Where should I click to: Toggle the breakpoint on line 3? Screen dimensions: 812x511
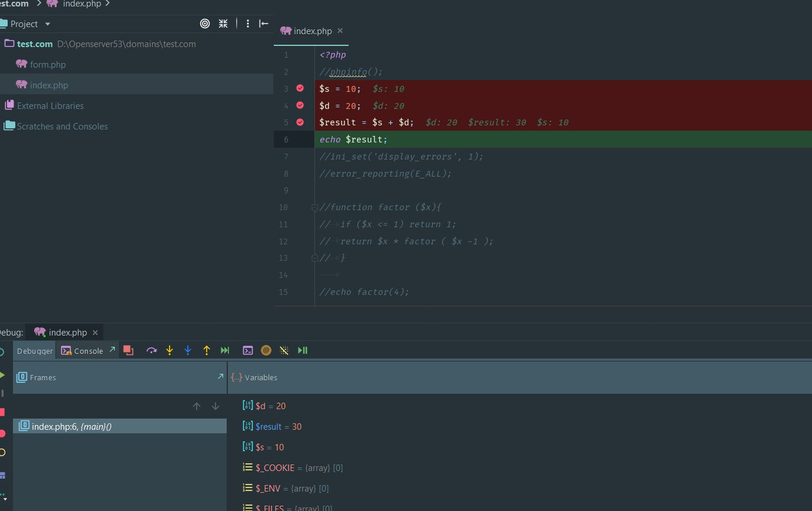tap(300, 88)
